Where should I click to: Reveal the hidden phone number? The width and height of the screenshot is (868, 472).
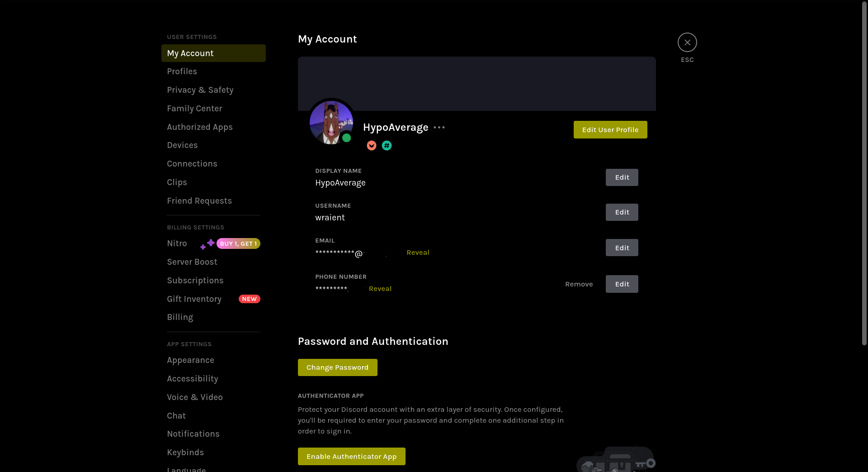380,289
